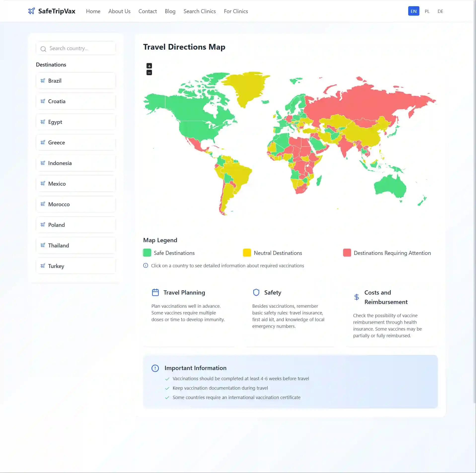Click the green Safe Destinations swatch
The height and width of the screenshot is (473, 476).
(147, 253)
